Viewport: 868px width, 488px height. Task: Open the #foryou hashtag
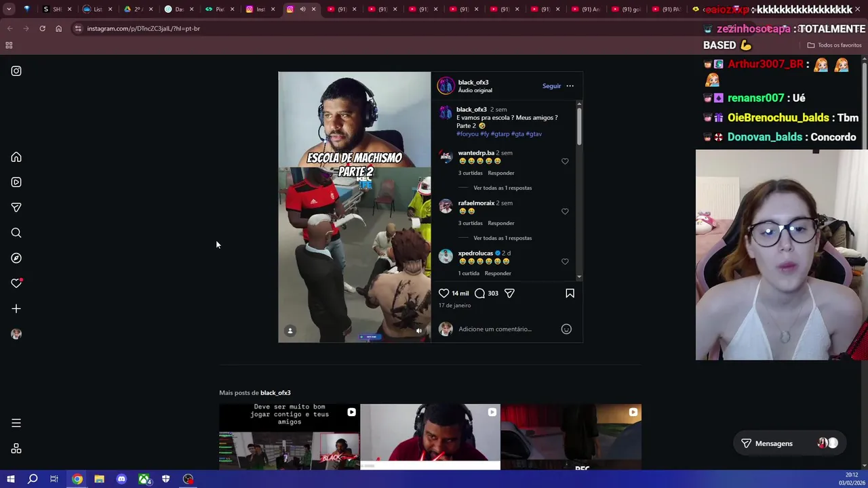click(467, 134)
